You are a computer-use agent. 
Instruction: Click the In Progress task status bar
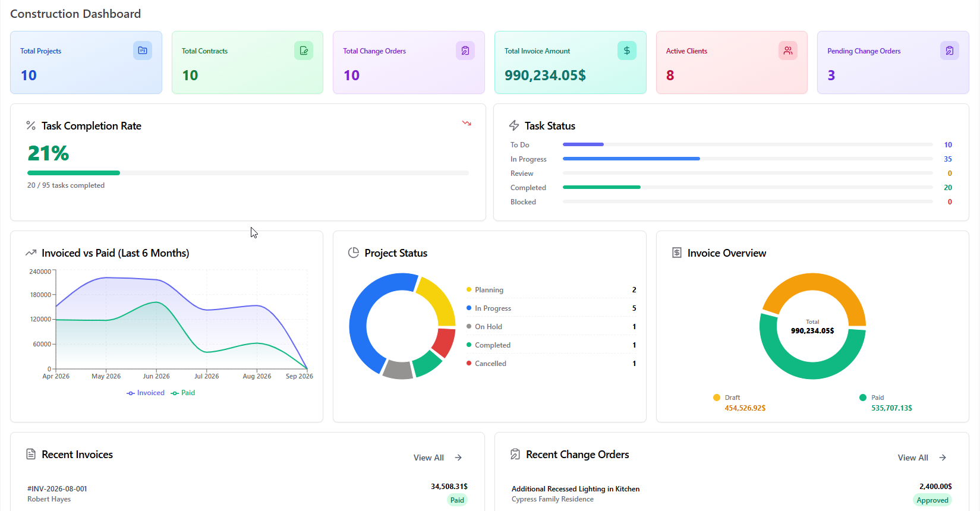coord(748,159)
